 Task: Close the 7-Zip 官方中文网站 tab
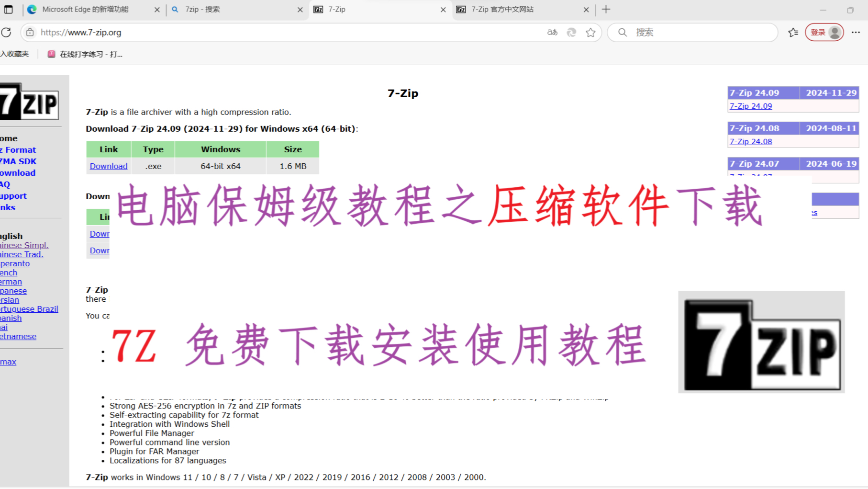tap(586, 10)
